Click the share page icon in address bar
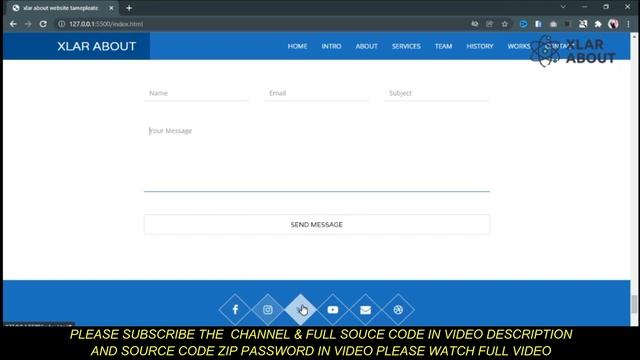 tap(489, 24)
